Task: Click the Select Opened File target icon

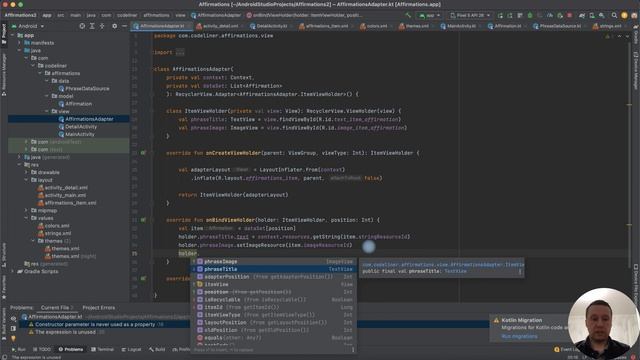Action: (82, 26)
